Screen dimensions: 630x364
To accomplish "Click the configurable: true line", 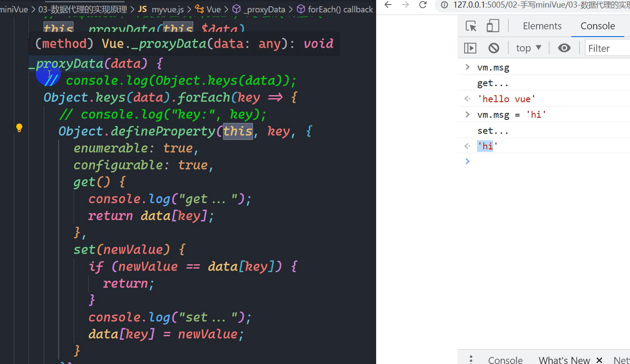I will click(143, 165).
